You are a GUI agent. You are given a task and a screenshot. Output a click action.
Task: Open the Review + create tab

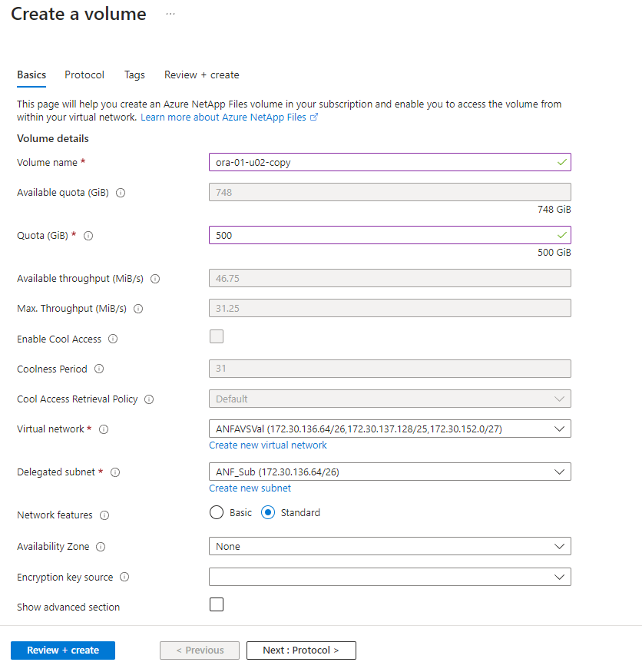tap(201, 75)
